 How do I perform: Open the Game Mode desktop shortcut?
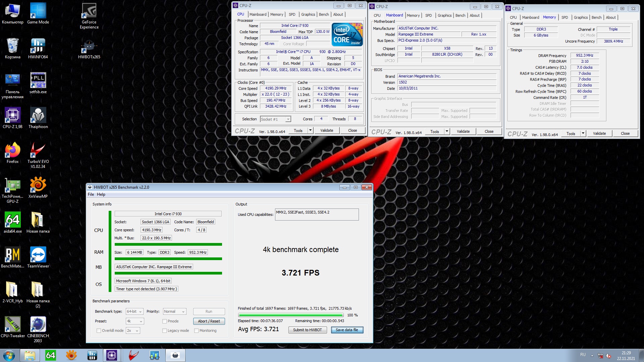(x=38, y=13)
